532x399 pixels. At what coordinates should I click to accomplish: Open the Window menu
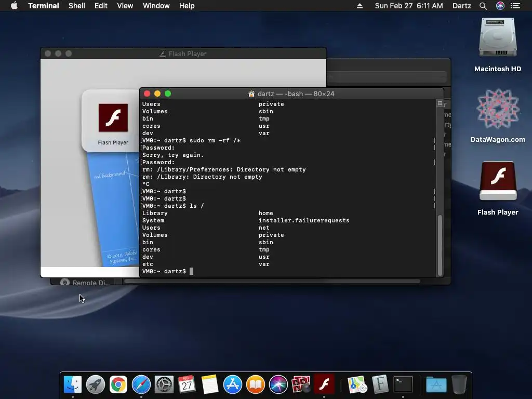(x=156, y=6)
